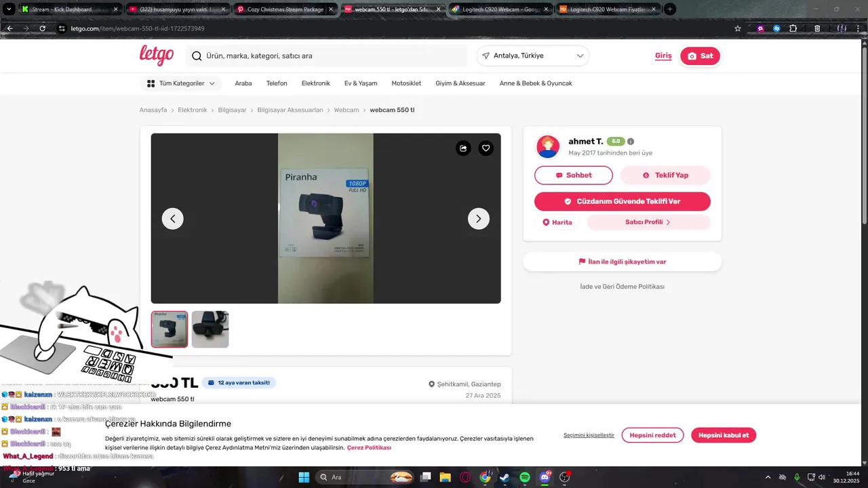Image resolution: width=868 pixels, height=488 pixels.
Task: Switch to Stream - Kick Dashboard tab
Action: tap(71, 9)
